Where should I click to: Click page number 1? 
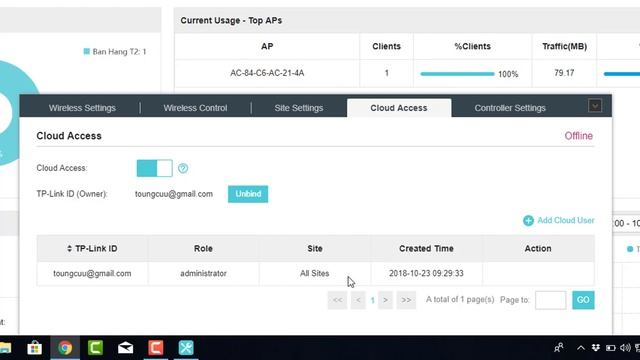pos(372,300)
